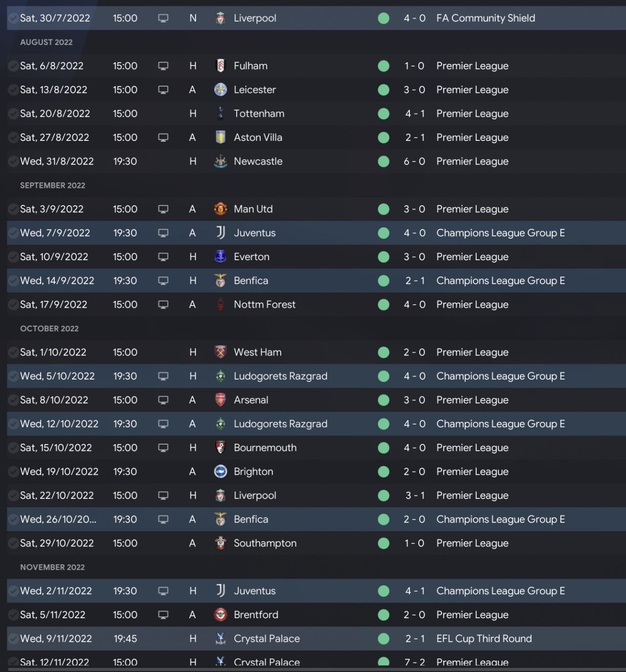This screenshot has height=672, width=626.
Task: Toggle the checkmark beside Sat, 6/8/2022
Action: coord(13,66)
